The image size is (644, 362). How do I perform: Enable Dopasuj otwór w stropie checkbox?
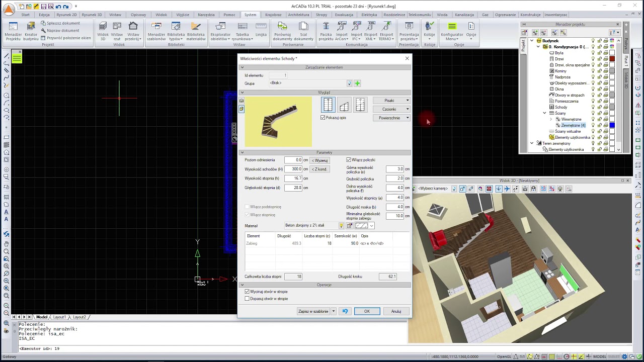[x=247, y=299]
